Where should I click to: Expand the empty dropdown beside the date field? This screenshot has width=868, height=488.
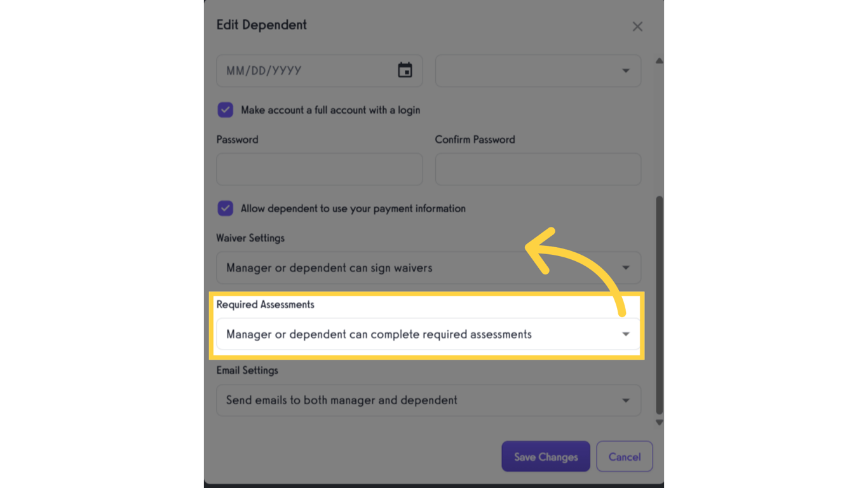(538, 71)
